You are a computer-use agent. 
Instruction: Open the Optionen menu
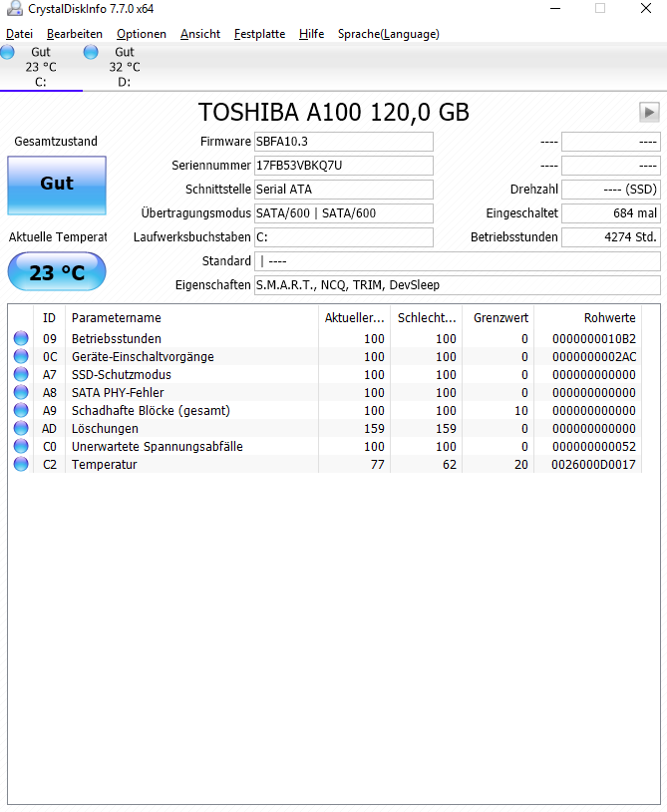click(x=142, y=34)
